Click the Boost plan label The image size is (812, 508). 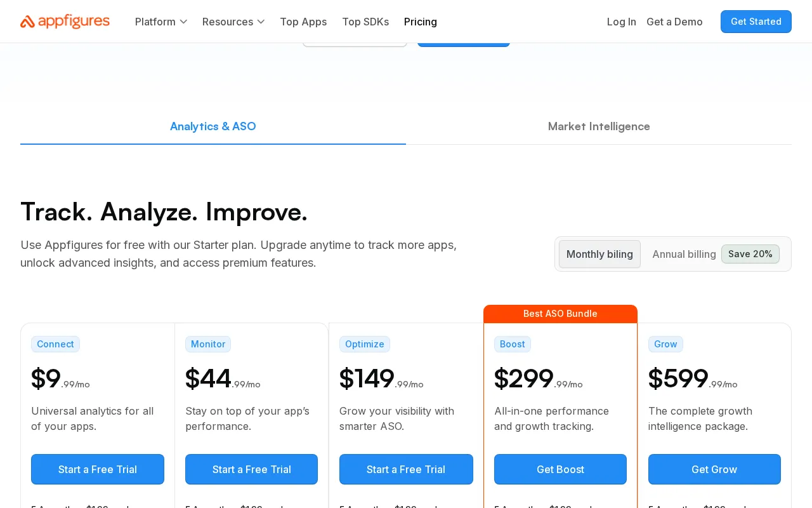point(513,344)
